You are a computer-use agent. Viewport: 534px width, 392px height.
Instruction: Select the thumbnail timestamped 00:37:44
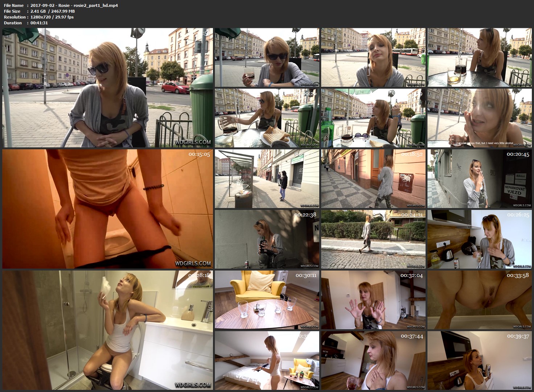373,360
